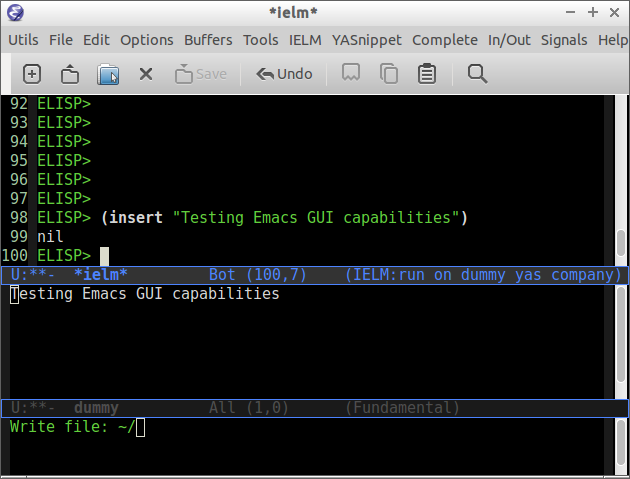
Task: Click the yas minor mode indicator
Action: [528, 275]
